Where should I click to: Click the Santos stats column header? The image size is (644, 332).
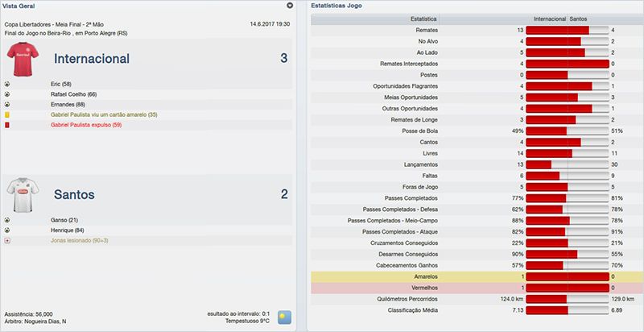(580, 17)
